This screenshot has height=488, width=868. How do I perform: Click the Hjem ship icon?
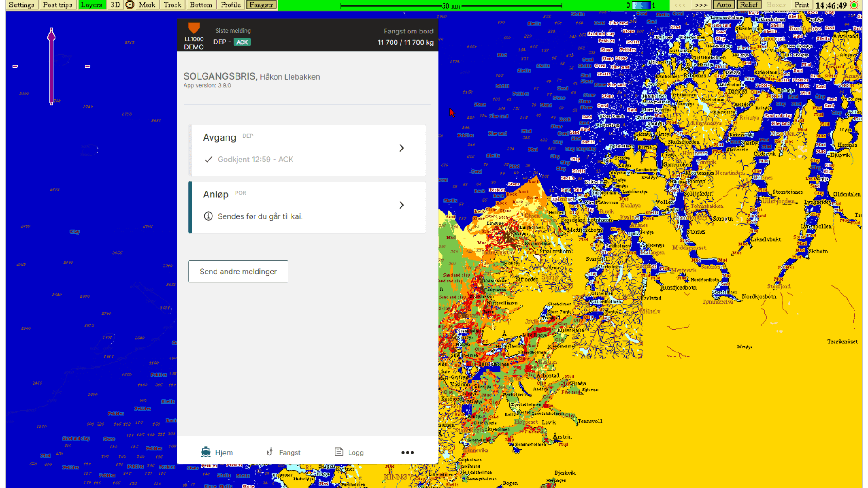click(207, 452)
